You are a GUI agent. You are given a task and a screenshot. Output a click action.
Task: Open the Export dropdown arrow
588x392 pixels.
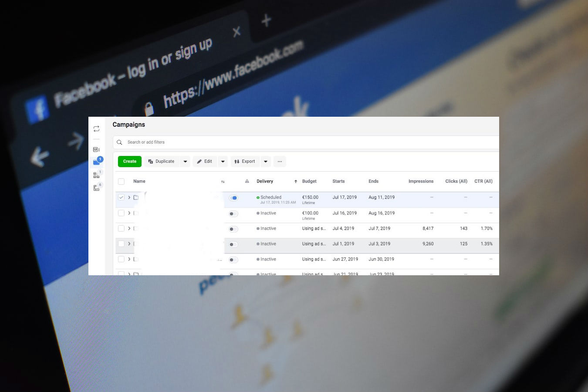point(266,161)
